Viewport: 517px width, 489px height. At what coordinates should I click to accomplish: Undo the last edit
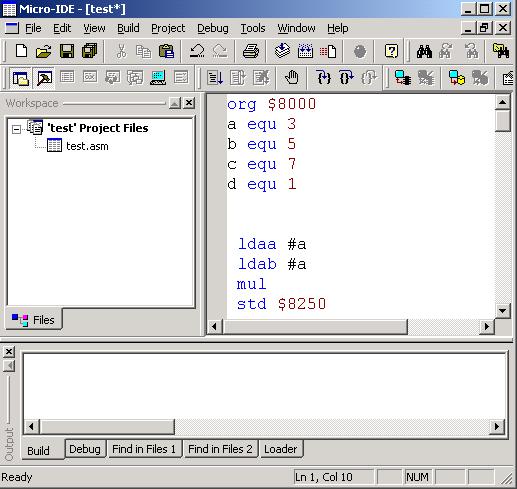[x=197, y=51]
